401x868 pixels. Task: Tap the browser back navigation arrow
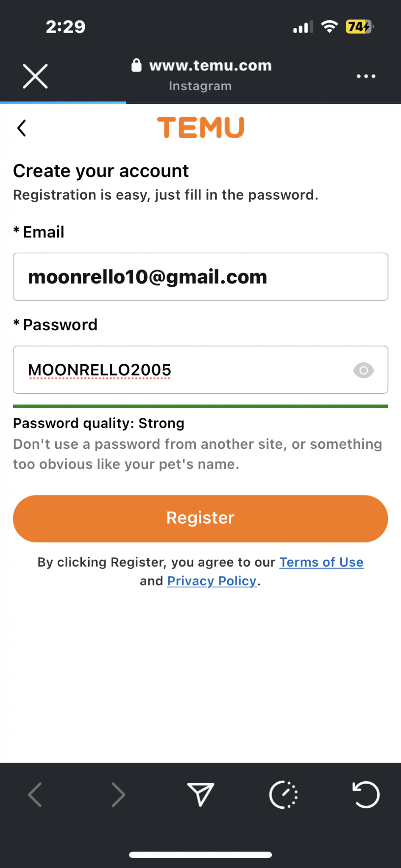35,795
